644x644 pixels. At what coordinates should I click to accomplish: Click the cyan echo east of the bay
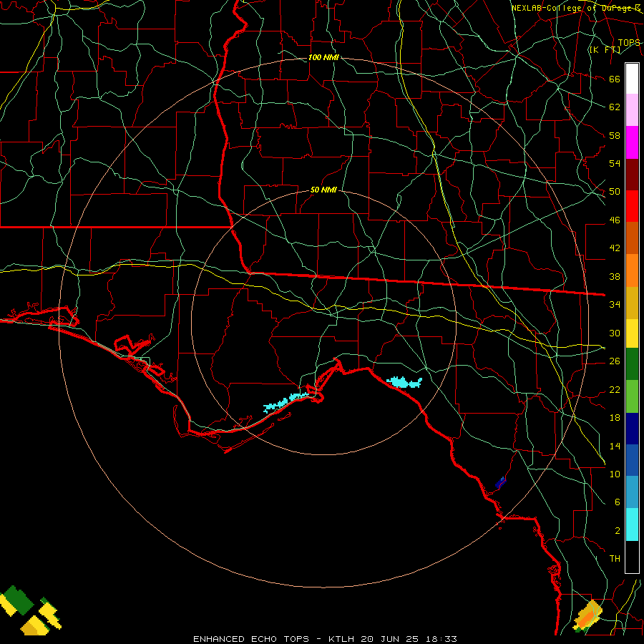404,382
